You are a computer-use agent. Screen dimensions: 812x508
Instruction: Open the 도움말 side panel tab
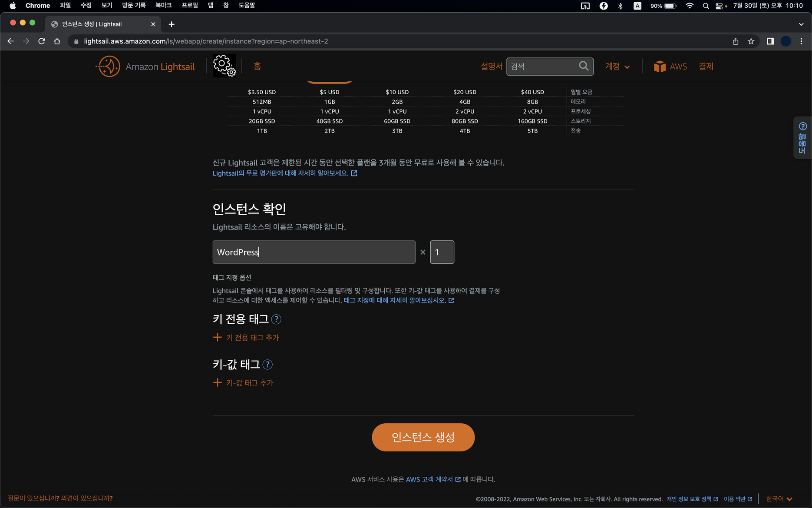point(802,138)
